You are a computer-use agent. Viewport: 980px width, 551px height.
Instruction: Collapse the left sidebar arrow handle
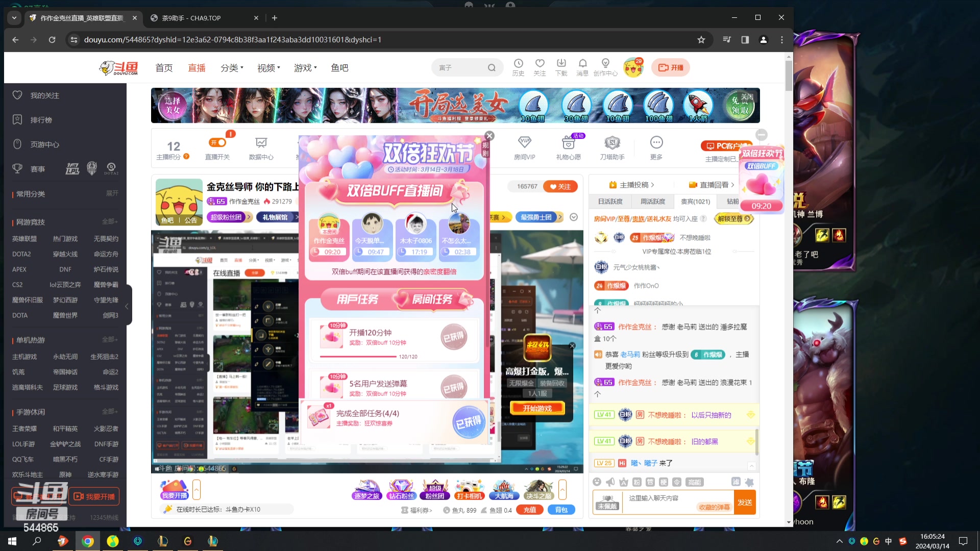(x=127, y=306)
